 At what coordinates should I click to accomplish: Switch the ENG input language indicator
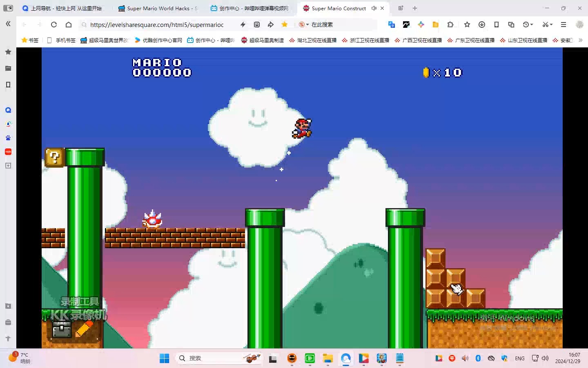click(x=519, y=358)
